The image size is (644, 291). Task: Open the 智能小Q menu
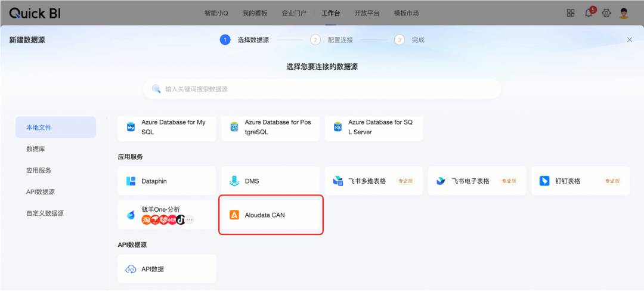point(216,13)
